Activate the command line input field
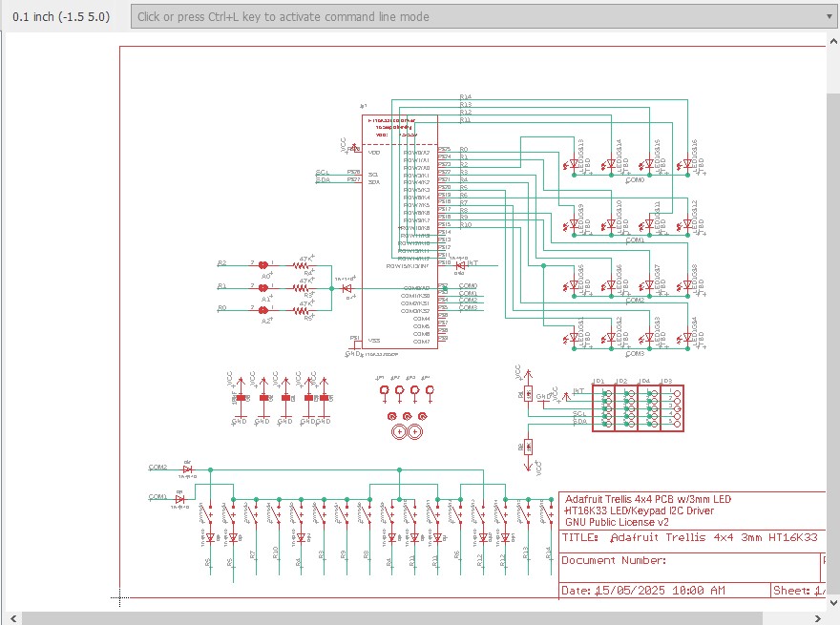This screenshot has width=840, height=625. (x=476, y=16)
